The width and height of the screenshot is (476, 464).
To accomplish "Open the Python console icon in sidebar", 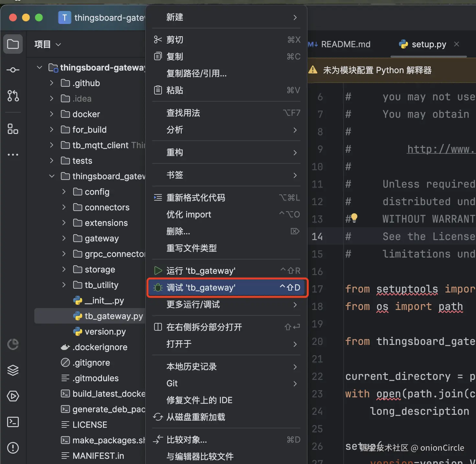I will [13, 344].
